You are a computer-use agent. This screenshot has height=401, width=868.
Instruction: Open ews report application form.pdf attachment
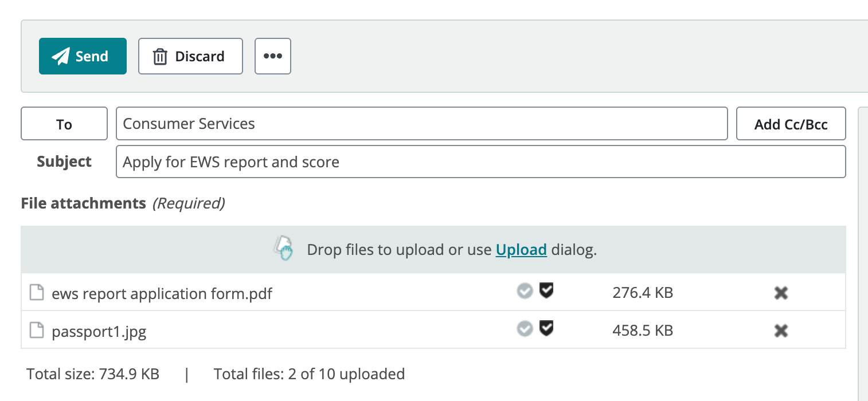pyautogui.click(x=162, y=294)
